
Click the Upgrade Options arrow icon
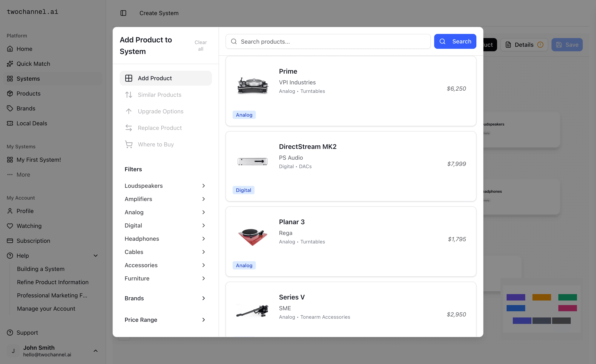tap(129, 111)
